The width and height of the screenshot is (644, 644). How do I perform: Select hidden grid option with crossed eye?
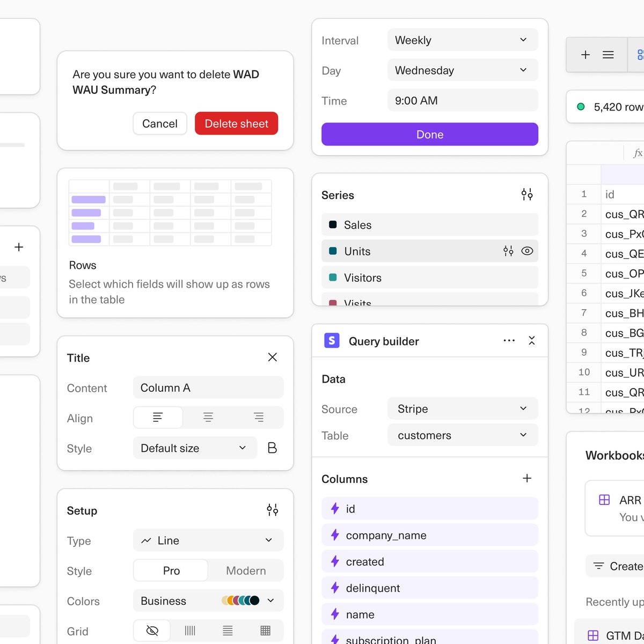click(x=152, y=631)
